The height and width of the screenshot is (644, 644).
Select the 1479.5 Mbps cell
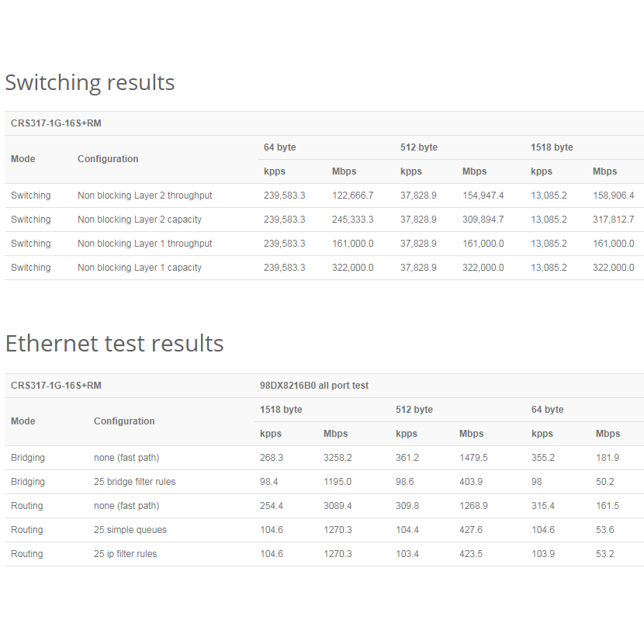point(473,458)
